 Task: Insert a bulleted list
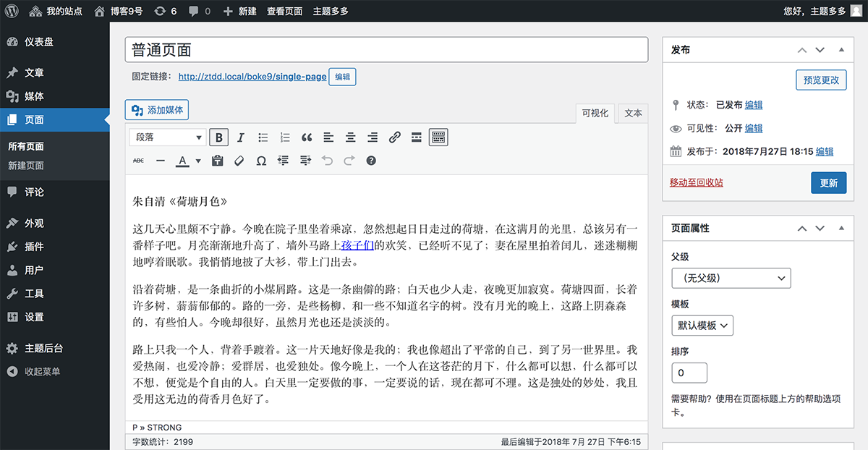263,137
